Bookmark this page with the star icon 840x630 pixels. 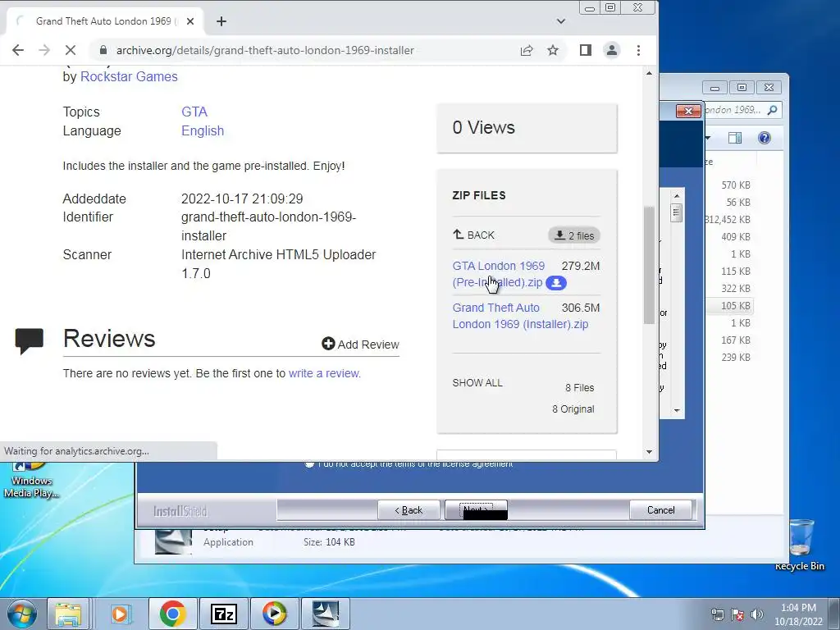pos(553,50)
